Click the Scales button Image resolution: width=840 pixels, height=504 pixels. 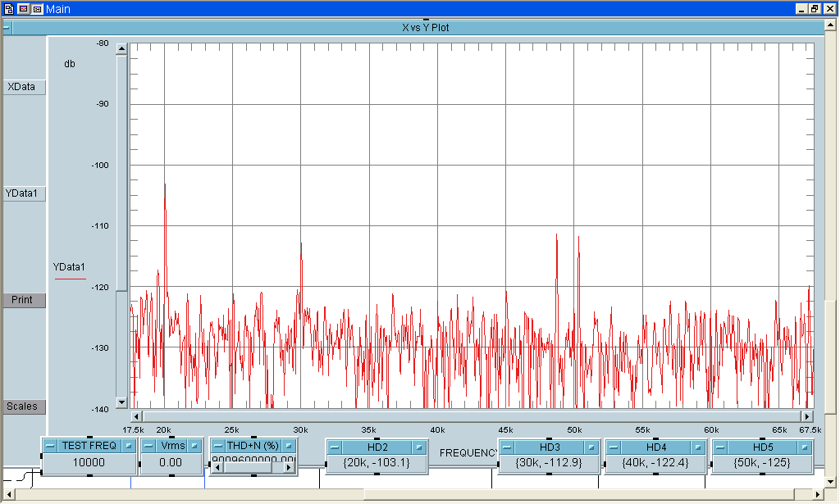point(24,406)
